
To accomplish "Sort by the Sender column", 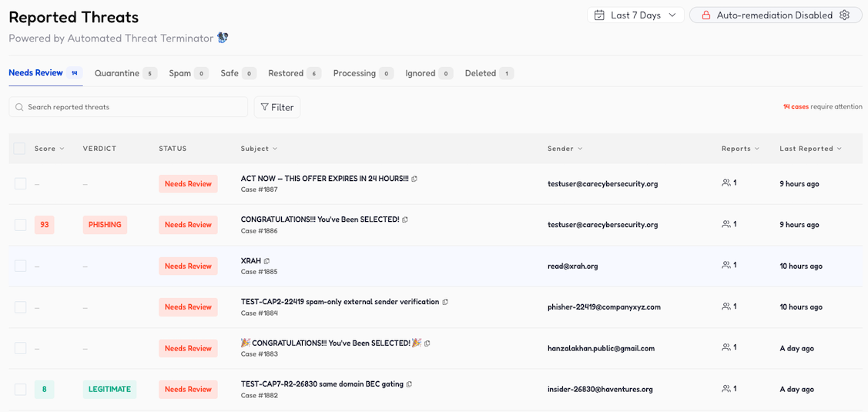I will click(565, 149).
